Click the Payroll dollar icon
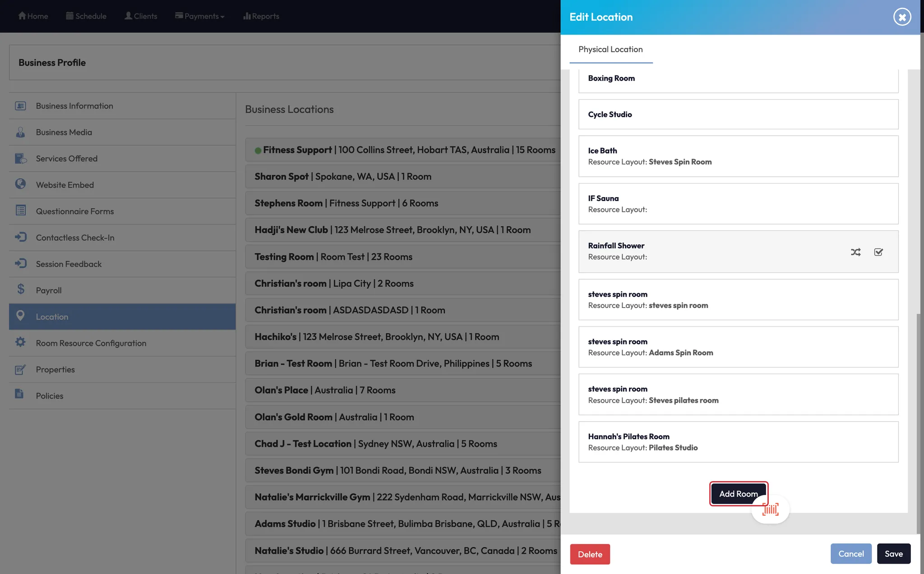The width and height of the screenshot is (924, 574). [21, 289]
